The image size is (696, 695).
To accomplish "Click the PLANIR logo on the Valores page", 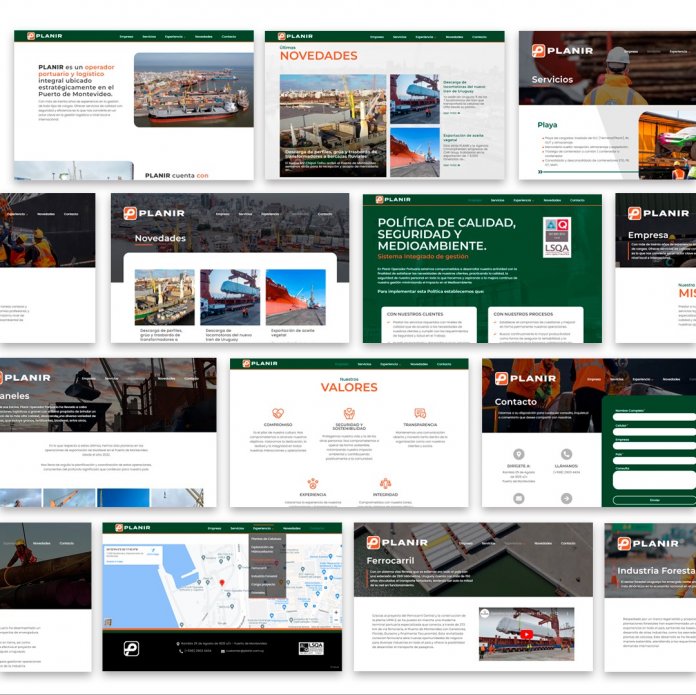I will coord(260,363).
